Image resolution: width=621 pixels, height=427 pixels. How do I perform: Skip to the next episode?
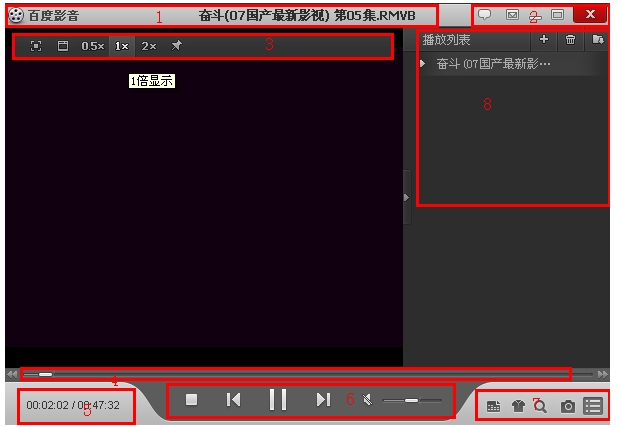click(323, 400)
